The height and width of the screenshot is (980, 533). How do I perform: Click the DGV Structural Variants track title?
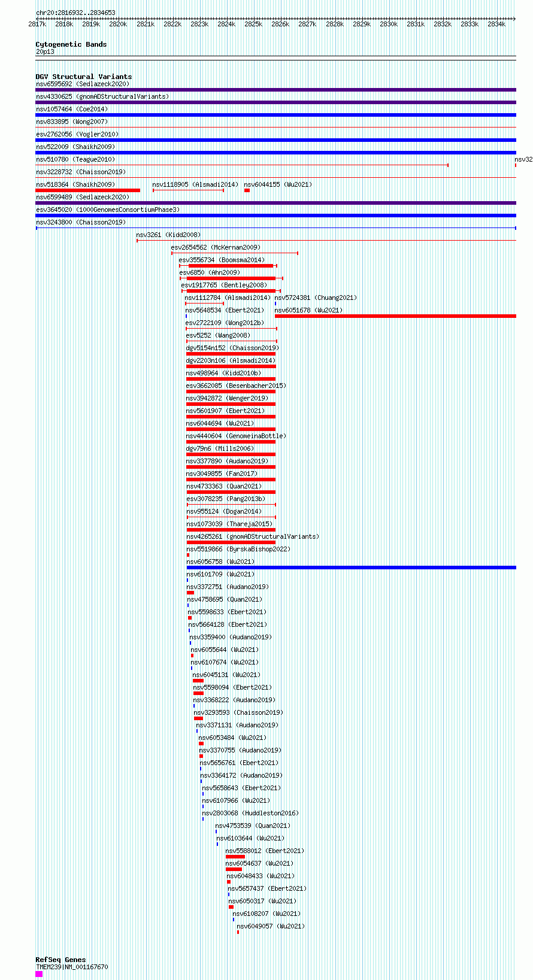coord(84,77)
